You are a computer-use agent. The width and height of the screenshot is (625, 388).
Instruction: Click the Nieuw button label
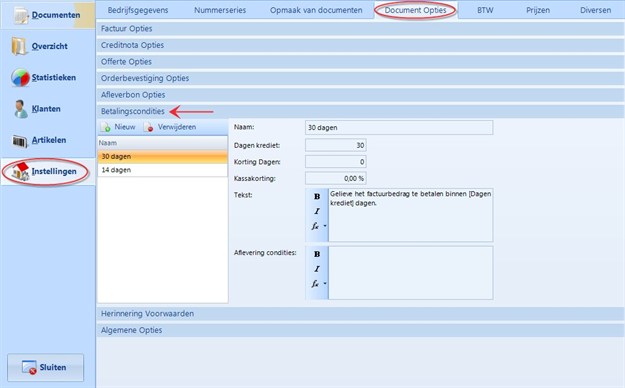tap(125, 127)
